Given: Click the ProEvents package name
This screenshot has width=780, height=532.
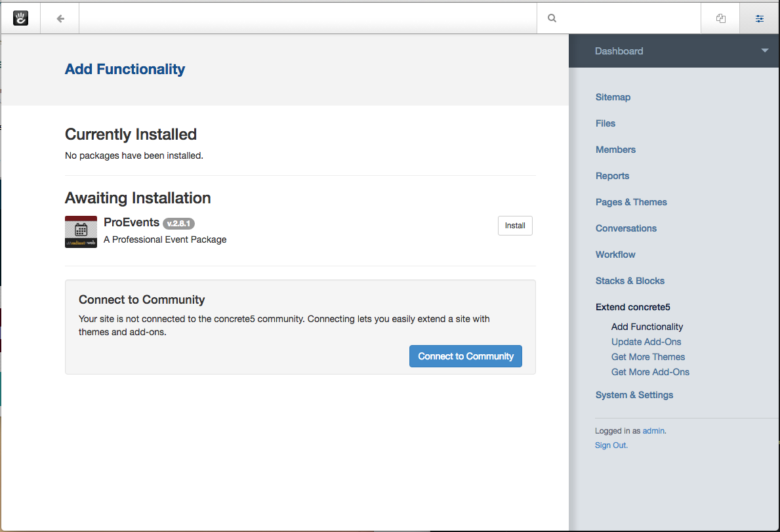Looking at the screenshot, I should (131, 222).
